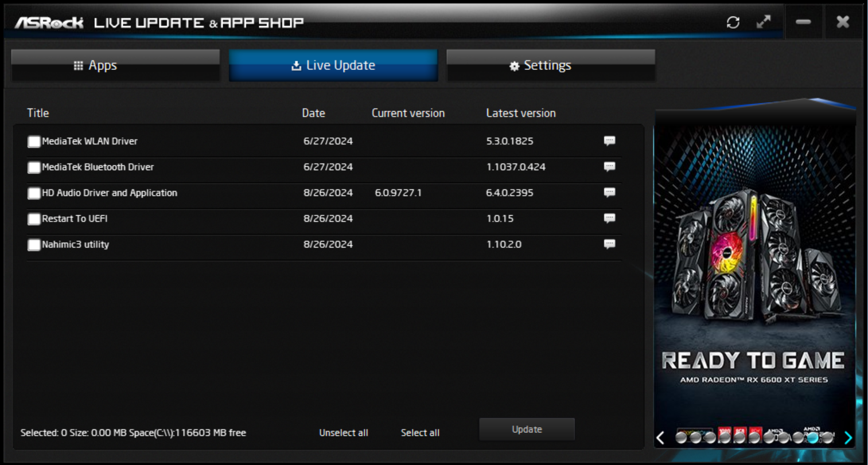Open info bubble for MediaTek WLAN Driver
This screenshot has height=465, width=868.
pos(609,141)
